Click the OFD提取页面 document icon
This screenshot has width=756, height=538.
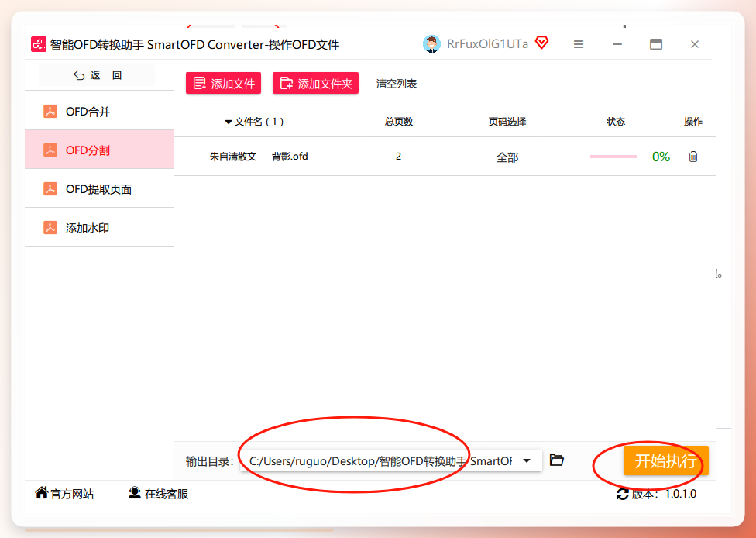[x=50, y=188]
